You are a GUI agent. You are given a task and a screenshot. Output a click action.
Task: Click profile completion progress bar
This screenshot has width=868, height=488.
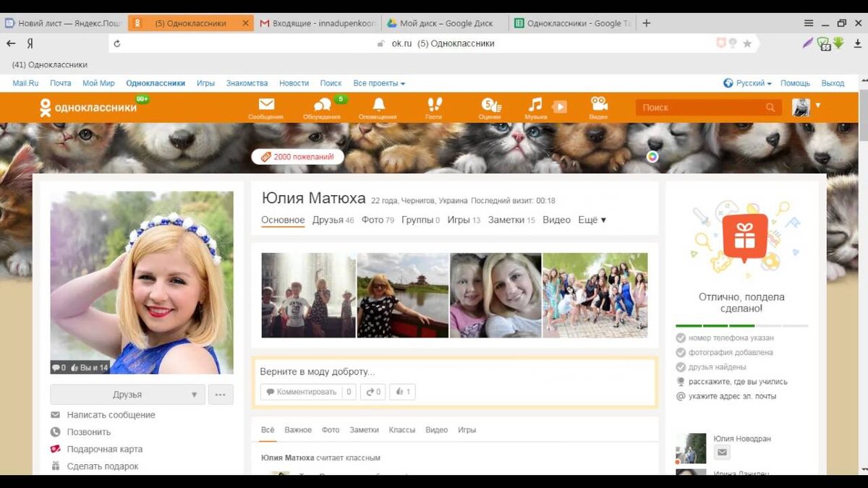(x=741, y=325)
